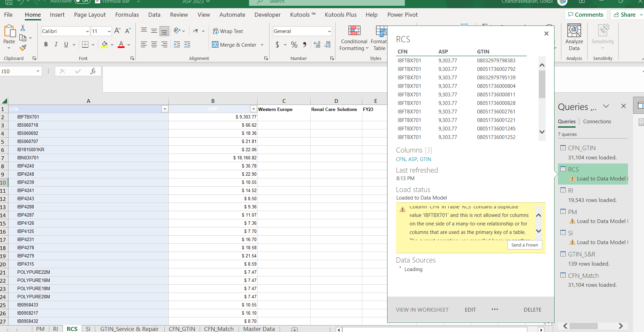
Task: Switch to the Connections tab
Action: tap(597, 122)
